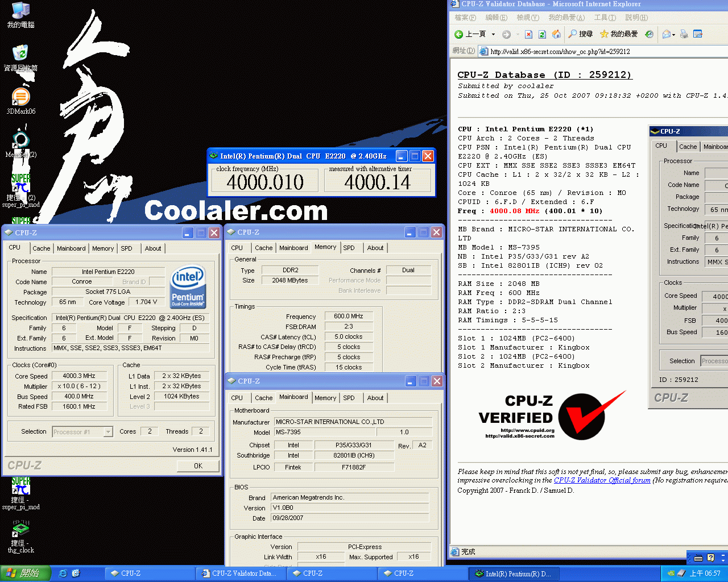Click the red Freq 4000.08 MHz text
Image resolution: width=728 pixels, height=582 pixels.
515,211
